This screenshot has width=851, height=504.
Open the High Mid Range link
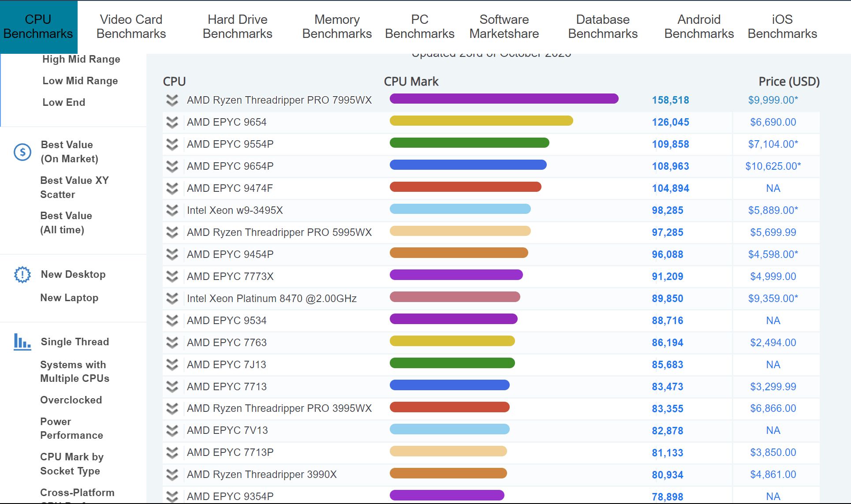click(81, 59)
